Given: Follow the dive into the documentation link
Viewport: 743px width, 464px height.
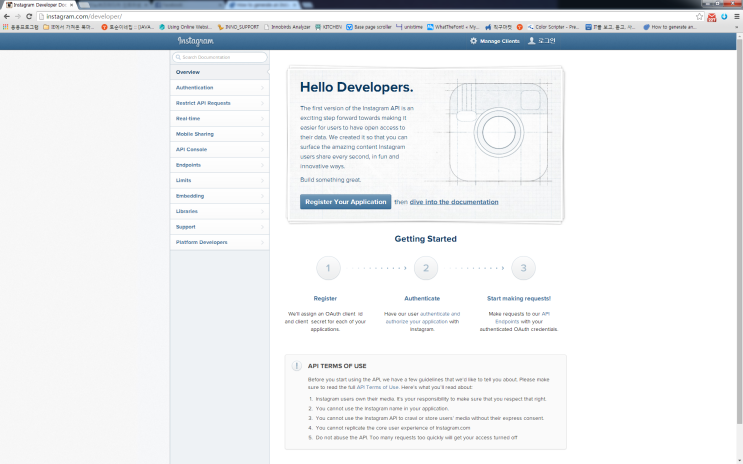Looking at the screenshot, I should [x=454, y=202].
